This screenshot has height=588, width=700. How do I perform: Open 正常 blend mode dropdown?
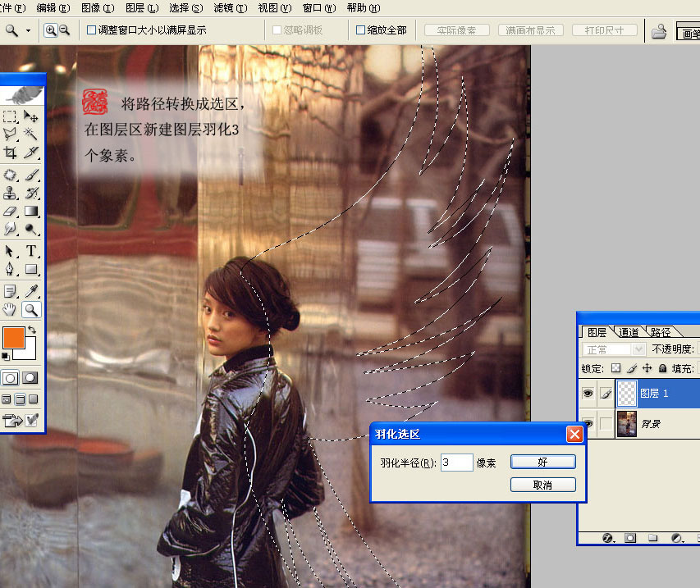point(614,349)
